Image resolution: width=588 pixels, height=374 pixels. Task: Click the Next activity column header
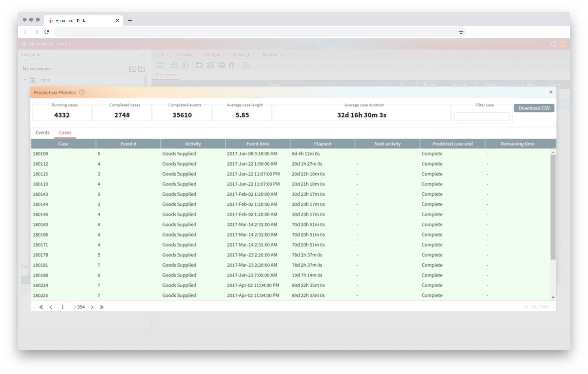387,144
